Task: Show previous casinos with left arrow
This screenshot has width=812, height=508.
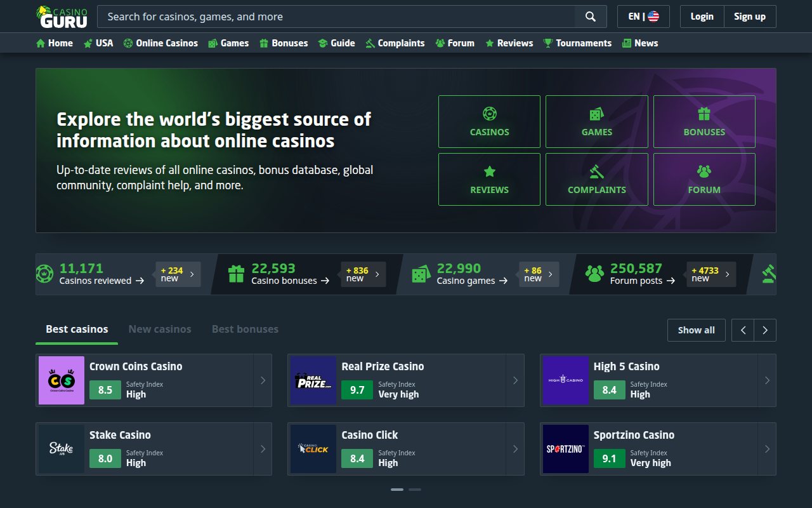Action: (x=743, y=330)
